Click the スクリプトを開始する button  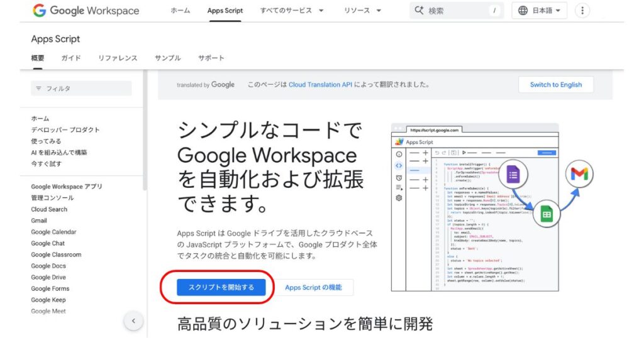[221, 287]
